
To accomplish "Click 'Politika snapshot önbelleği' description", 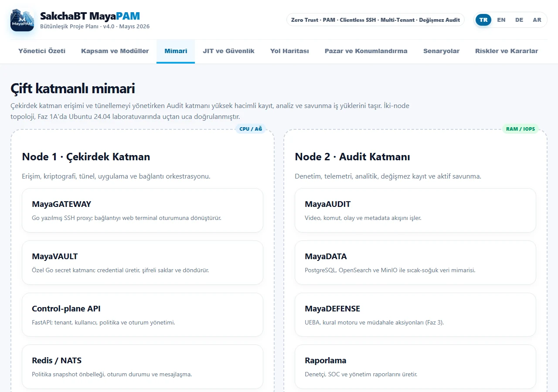I will [112, 374].
